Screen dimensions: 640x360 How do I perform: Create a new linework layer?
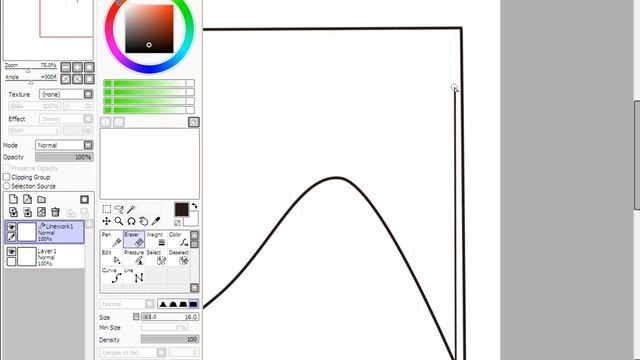[27, 199]
